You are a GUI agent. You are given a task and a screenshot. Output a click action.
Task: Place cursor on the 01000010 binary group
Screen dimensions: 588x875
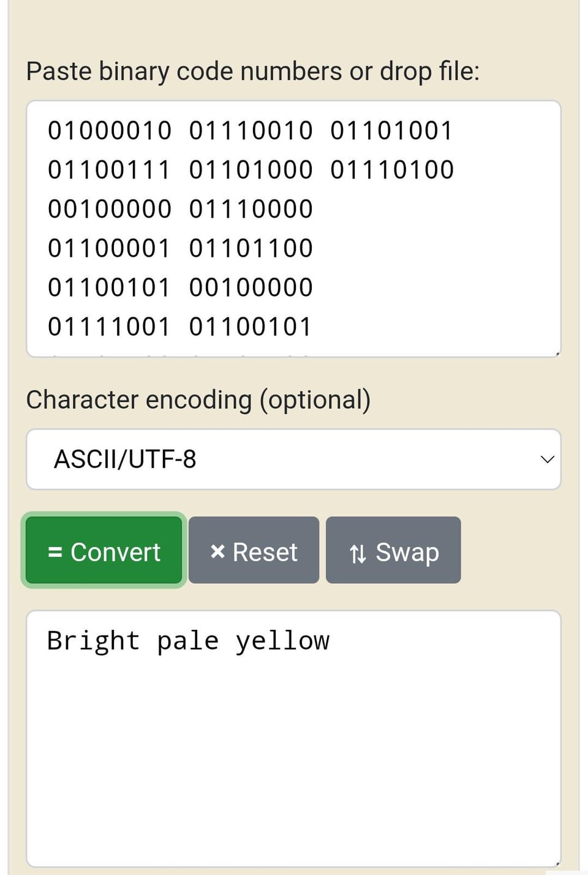(110, 131)
